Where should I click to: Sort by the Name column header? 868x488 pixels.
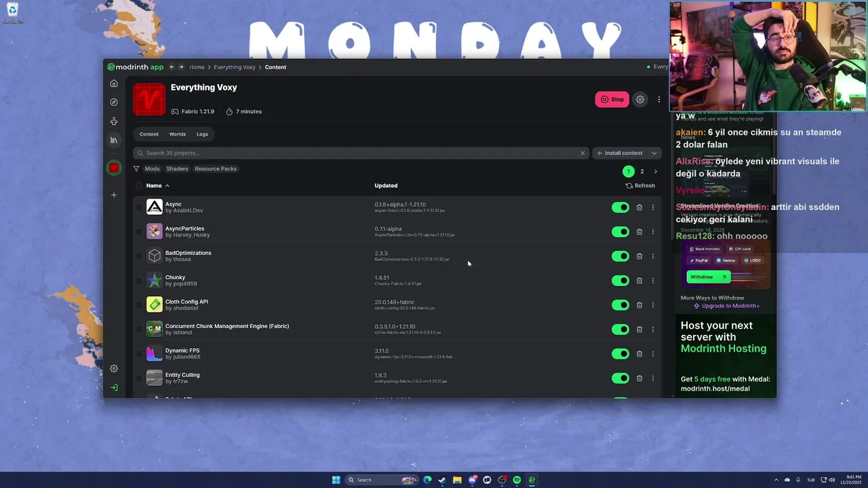[157, 186]
